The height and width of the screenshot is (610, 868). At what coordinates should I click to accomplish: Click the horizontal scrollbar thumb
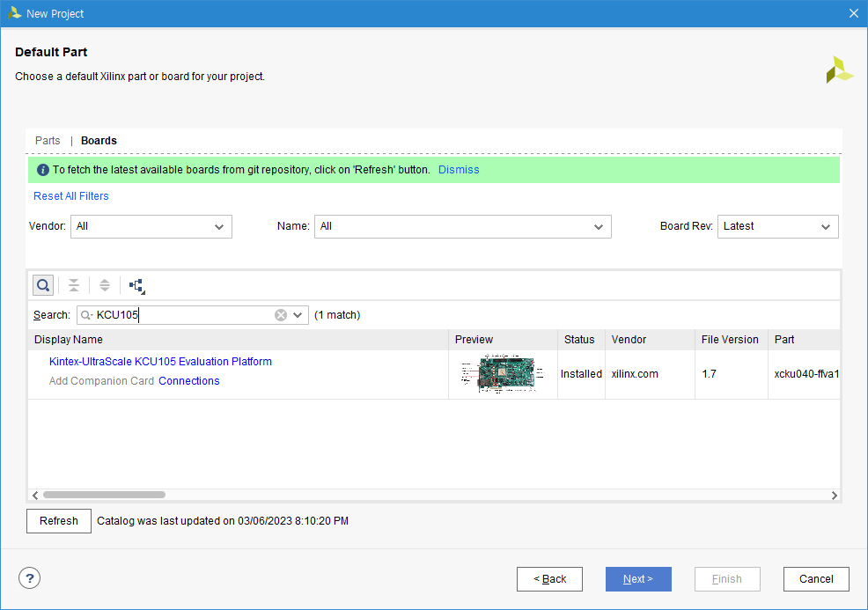[x=104, y=495]
